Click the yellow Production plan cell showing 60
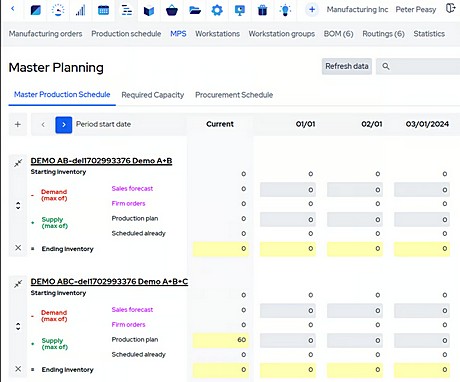 tap(221, 340)
